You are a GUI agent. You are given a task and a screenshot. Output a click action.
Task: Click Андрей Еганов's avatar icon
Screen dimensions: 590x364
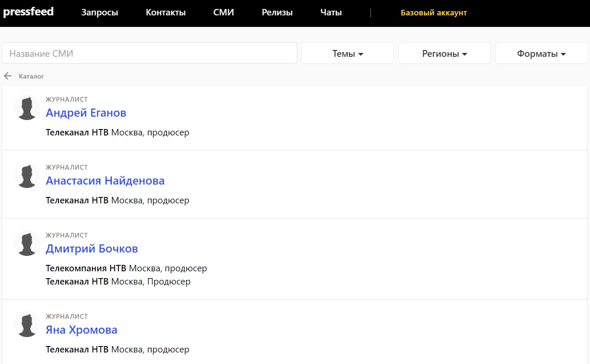coord(27,107)
